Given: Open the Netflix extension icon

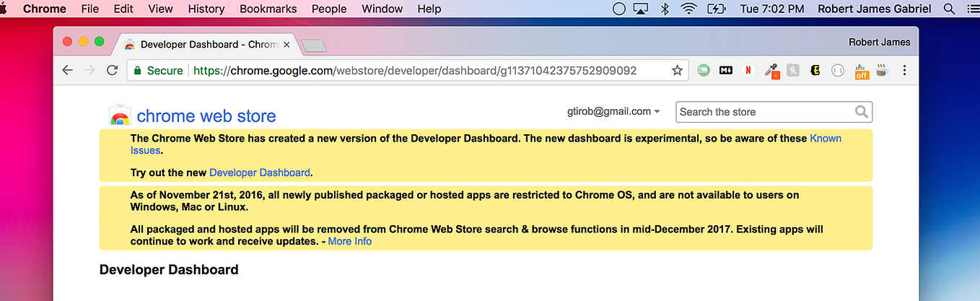Looking at the screenshot, I should (748, 71).
